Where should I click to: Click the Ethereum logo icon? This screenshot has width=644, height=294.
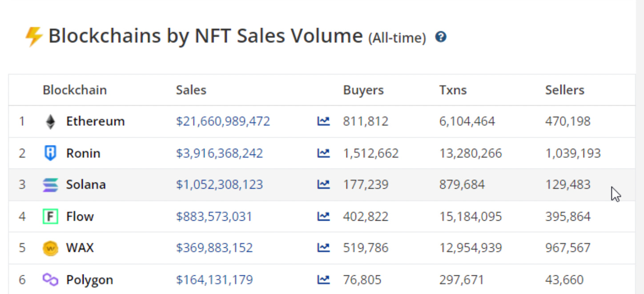[51, 122]
